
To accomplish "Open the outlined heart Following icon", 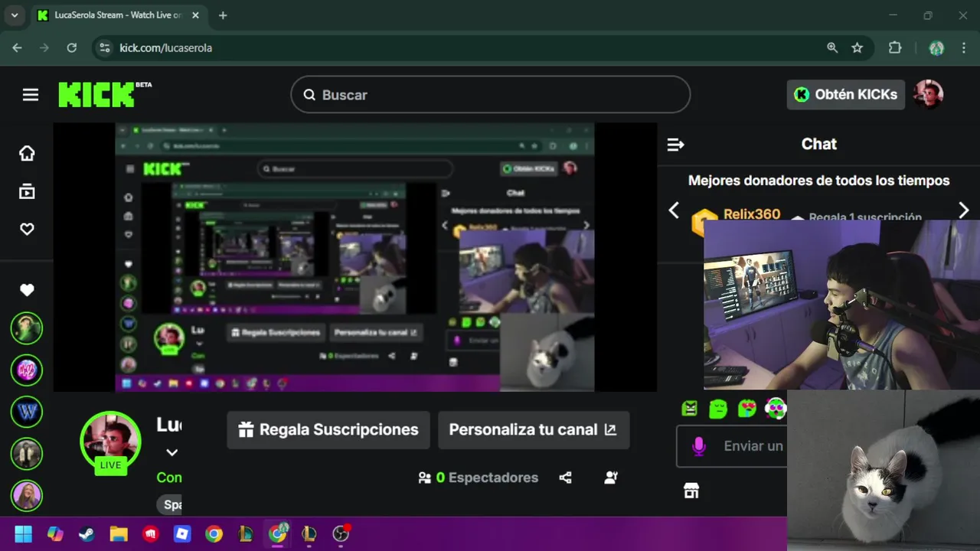I will (x=27, y=229).
